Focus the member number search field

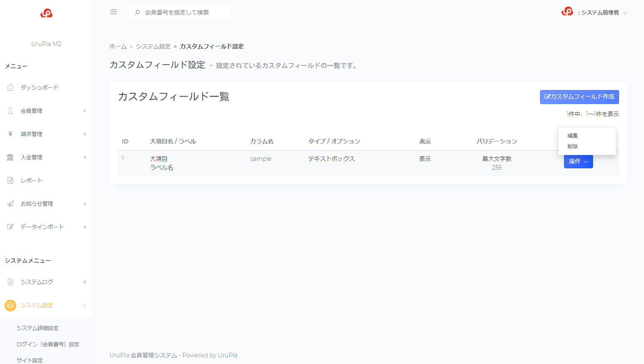click(180, 12)
